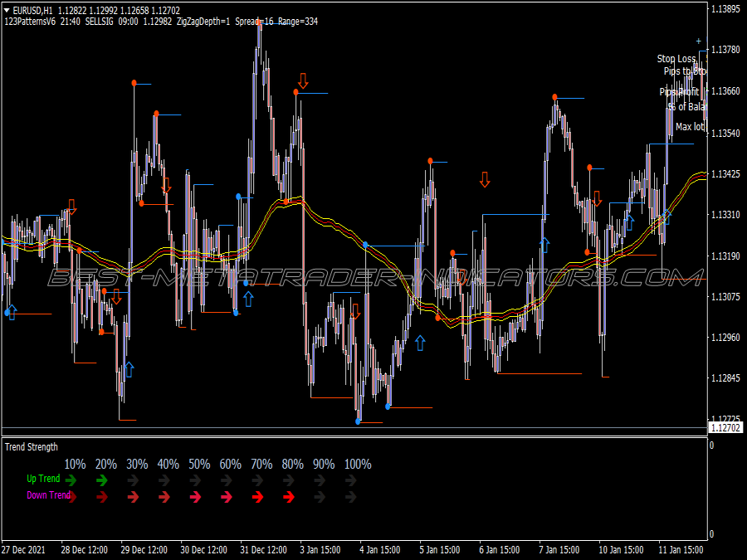Click the Up Trend 100% arrow
The height and width of the screenshot is (560, 747).
click(x=351, y=480)
